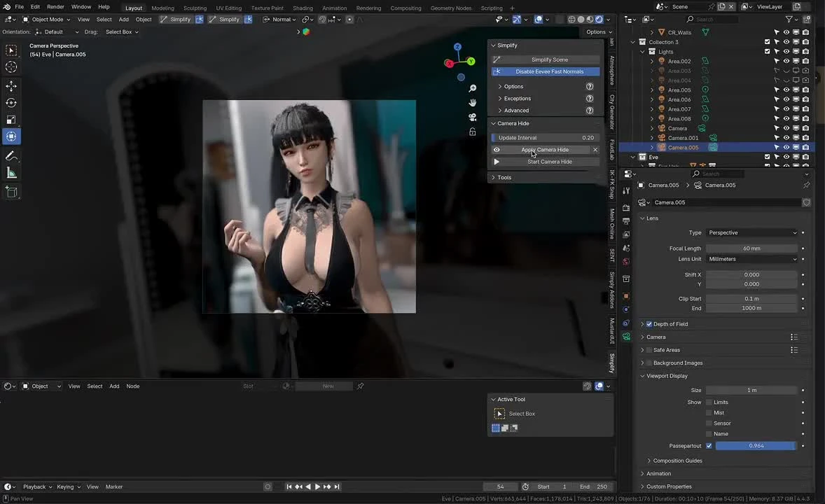Select the Annotate tool
The width and height of the screenshot is (825, 504).
coord(11,156)
